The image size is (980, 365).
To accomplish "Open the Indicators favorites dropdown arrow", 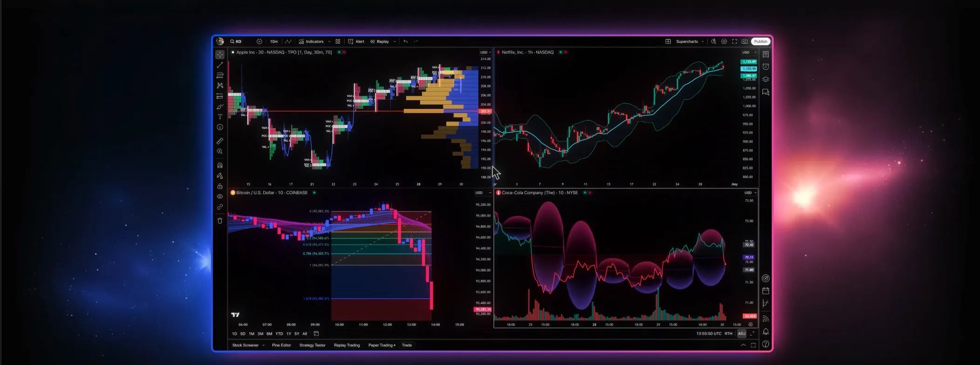I will (329, 41).
